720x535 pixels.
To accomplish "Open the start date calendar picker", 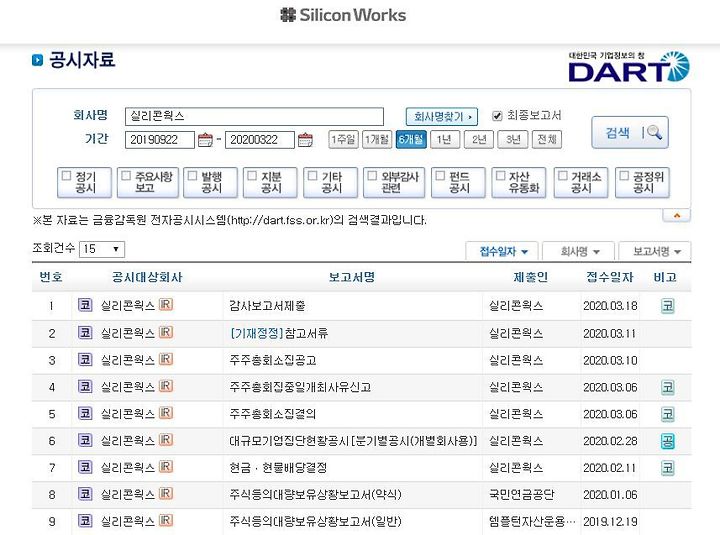I will coord(205,140).
